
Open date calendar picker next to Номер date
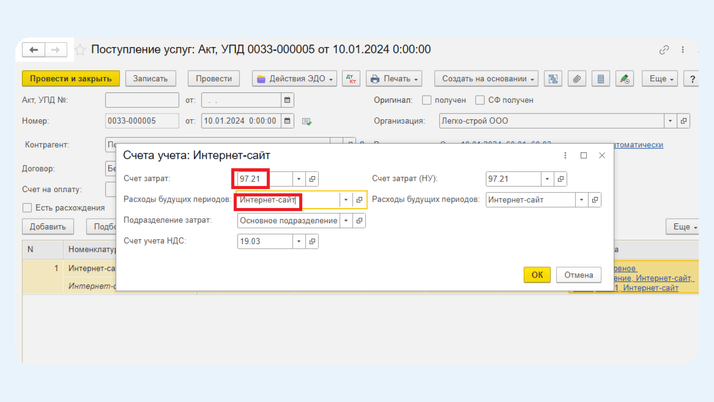(288, 121)
